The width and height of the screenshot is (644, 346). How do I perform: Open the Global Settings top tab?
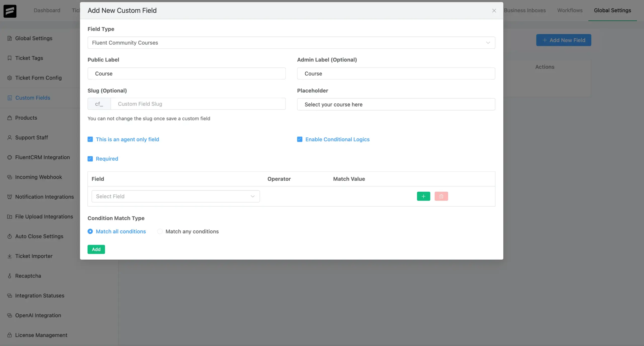[613, 10]
